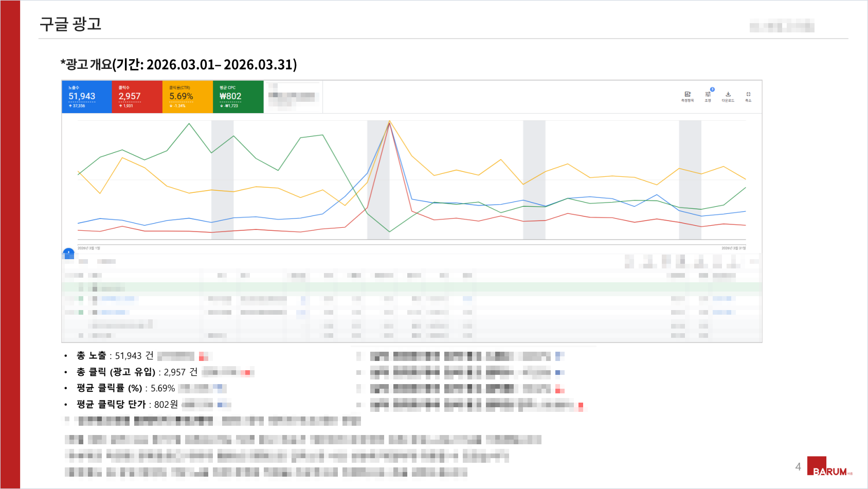Click the page number 4
868x489 pixels.
pyautogui.click(x=798, y=467)
